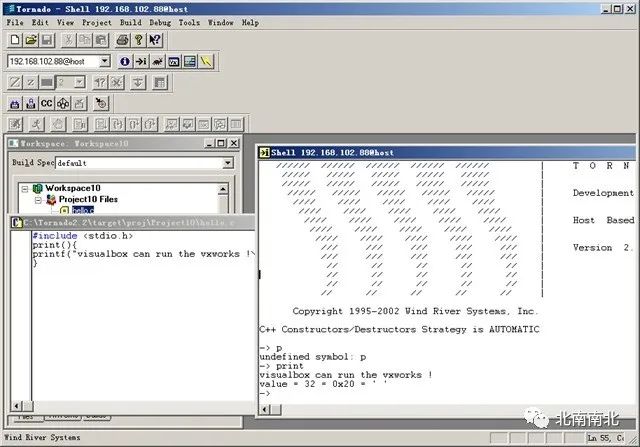Image resolution: width=640 pixels, height=447 pixels.
Task: Activate context help arrow-question icon
Action: [x=155, y=40]
